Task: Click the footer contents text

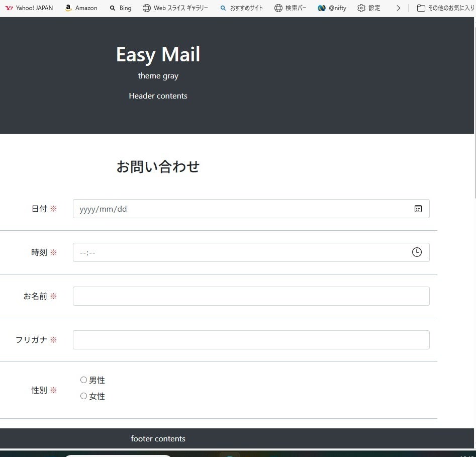Action: point(158,439)
